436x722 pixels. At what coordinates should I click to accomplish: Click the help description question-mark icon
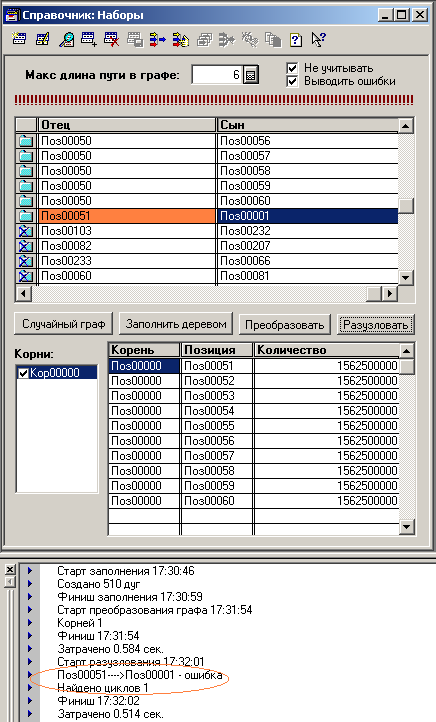[296, 40]
